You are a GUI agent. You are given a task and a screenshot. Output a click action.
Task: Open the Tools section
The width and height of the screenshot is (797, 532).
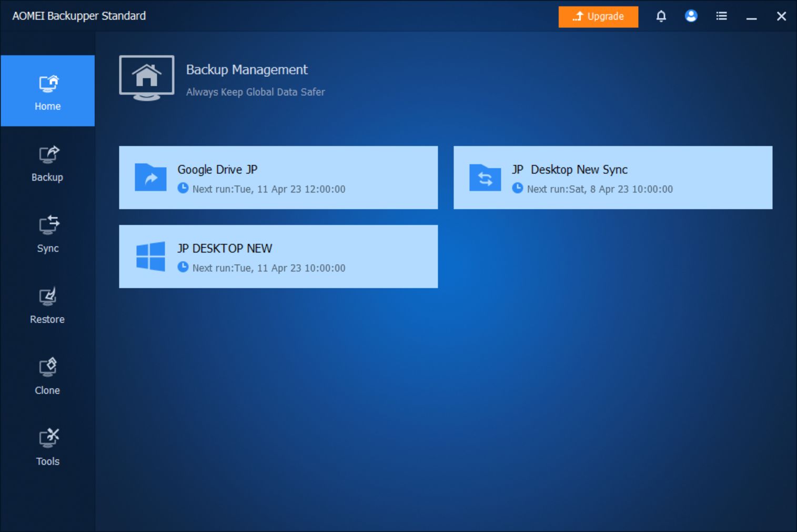[x=47, y=448]
